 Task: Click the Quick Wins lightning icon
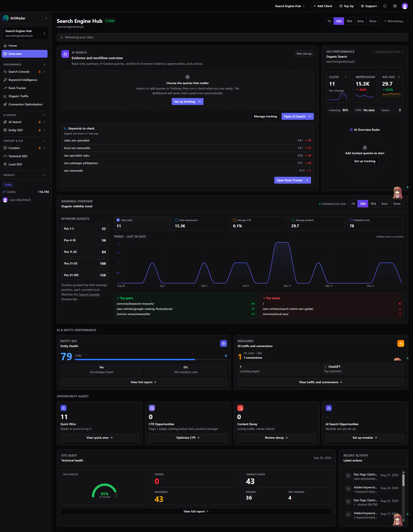63,408
